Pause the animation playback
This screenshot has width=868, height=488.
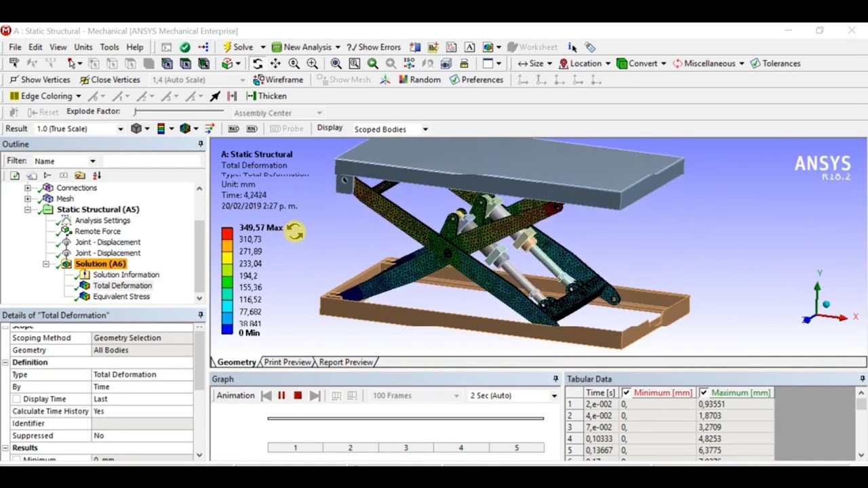[281, 395]
